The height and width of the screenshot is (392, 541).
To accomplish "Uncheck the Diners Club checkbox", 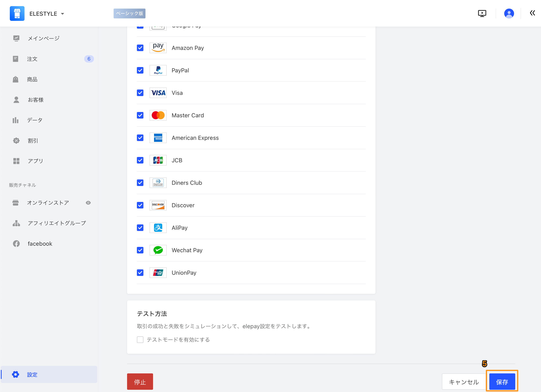I will (140, 183).
